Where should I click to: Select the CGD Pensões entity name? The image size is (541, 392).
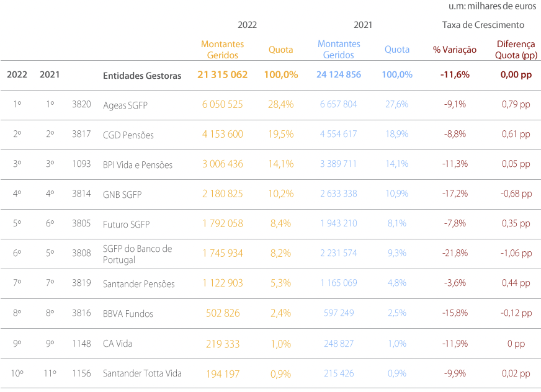tap(128, 135)
